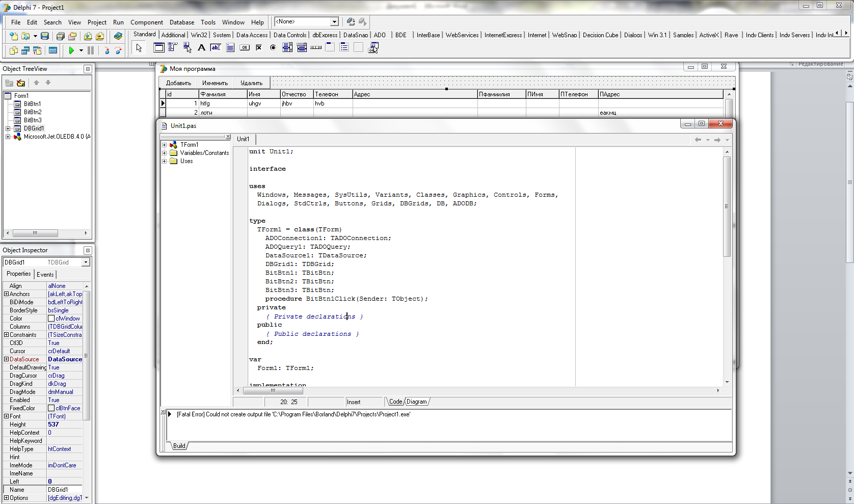
Task: Select the Edit component in palette
Action: pyautogui.click(x=216, y=47)
